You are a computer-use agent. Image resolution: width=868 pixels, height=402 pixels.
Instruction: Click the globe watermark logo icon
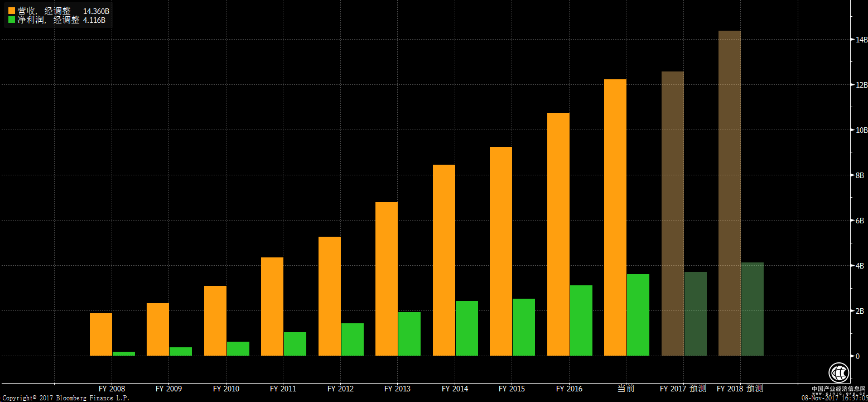[838, 372]
